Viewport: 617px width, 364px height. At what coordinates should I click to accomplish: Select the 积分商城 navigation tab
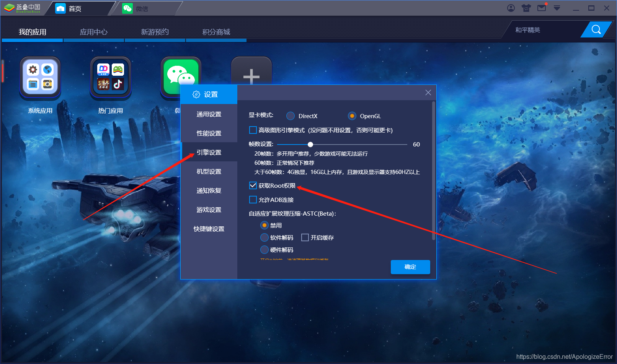[x=216, y=32]
